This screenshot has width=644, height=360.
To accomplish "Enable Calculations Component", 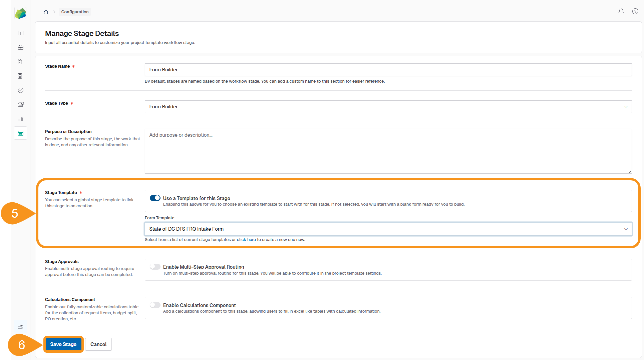I will 155,305.
